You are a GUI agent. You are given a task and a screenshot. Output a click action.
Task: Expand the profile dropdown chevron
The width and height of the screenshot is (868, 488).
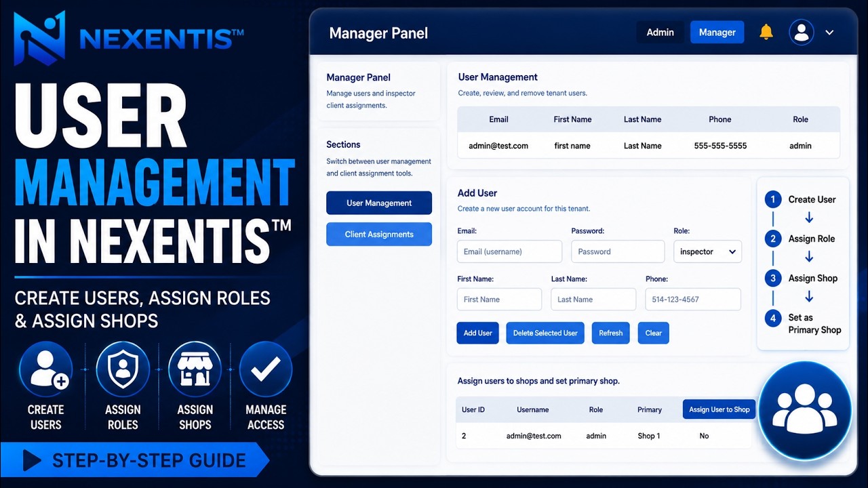(829, 33)
